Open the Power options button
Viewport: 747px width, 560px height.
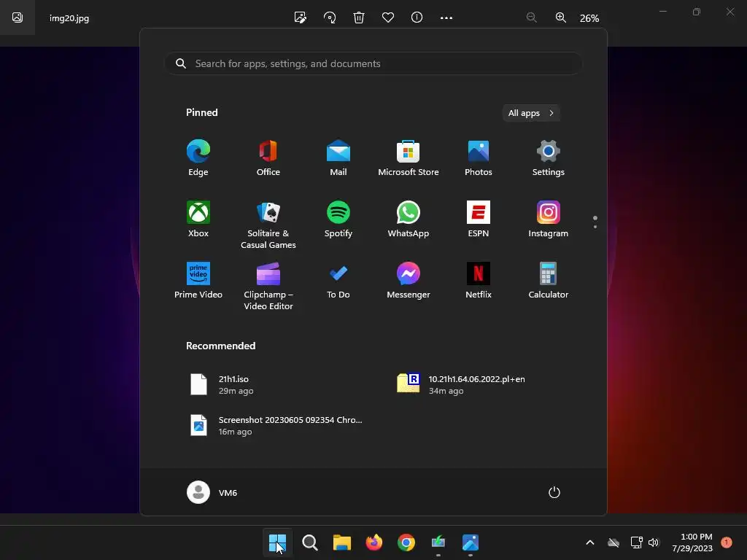(554, 492)
